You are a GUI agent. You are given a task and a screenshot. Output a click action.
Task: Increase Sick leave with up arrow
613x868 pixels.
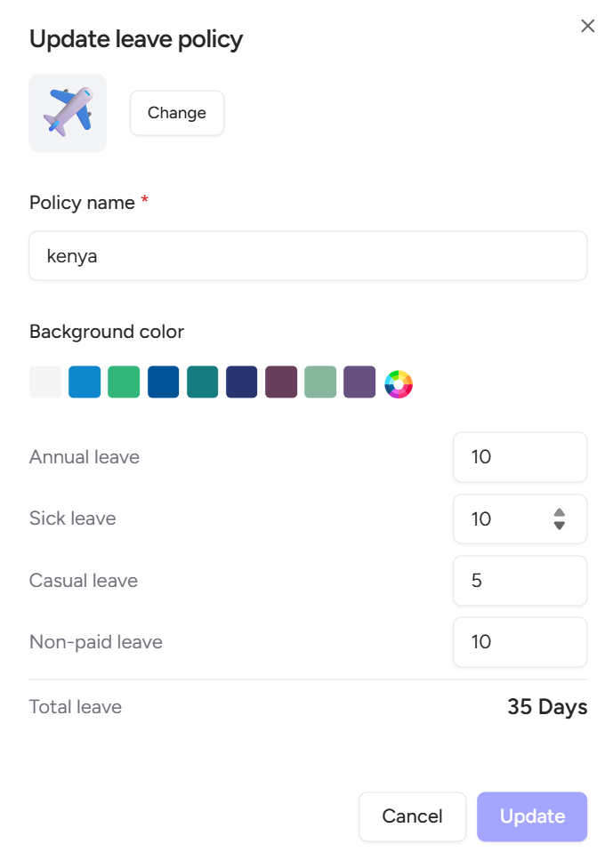pyautogui.click(x=560, y=512)
